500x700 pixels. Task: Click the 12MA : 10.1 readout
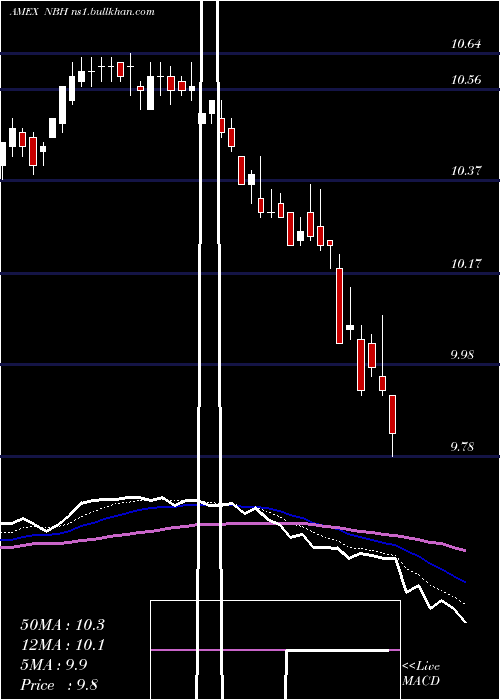pyautogui.click(x=62, y=645)
